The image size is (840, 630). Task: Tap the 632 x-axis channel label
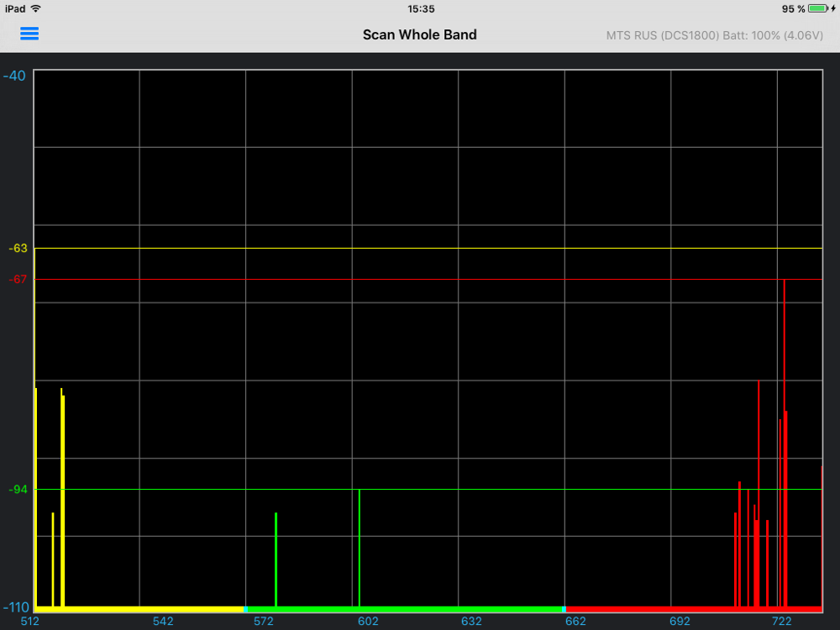pyautogui.click(x=471, y=622)
